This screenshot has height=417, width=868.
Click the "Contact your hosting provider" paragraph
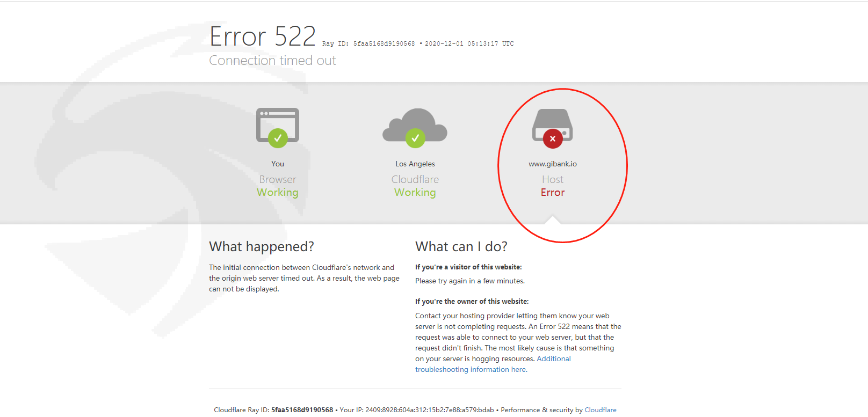pos(518,342)
